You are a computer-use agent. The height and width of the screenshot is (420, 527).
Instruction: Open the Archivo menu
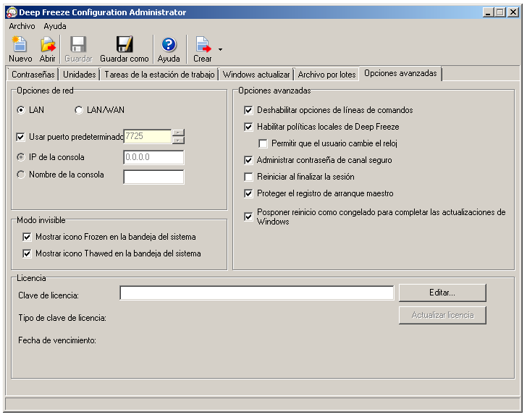point(22,26)
